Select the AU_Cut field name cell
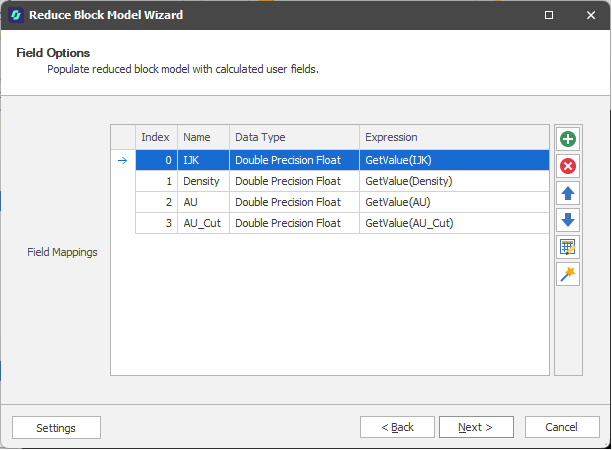612x450 pixels. coord(203,223)
